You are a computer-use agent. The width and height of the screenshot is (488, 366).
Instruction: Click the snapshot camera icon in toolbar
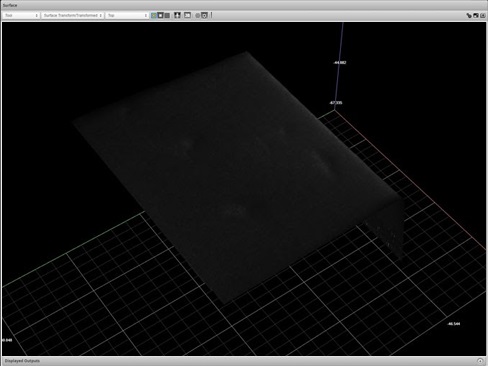point(204,15)
